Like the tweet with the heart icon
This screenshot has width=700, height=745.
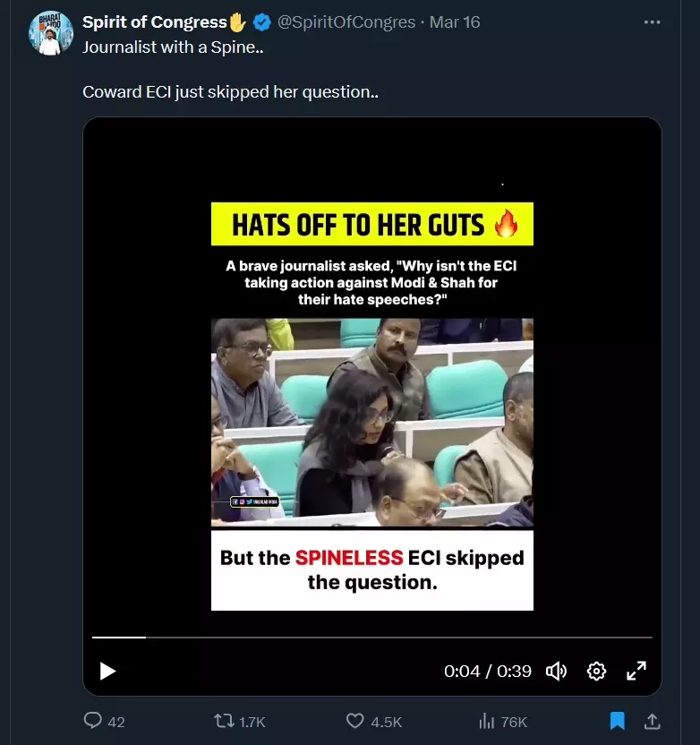pos(355,721)
